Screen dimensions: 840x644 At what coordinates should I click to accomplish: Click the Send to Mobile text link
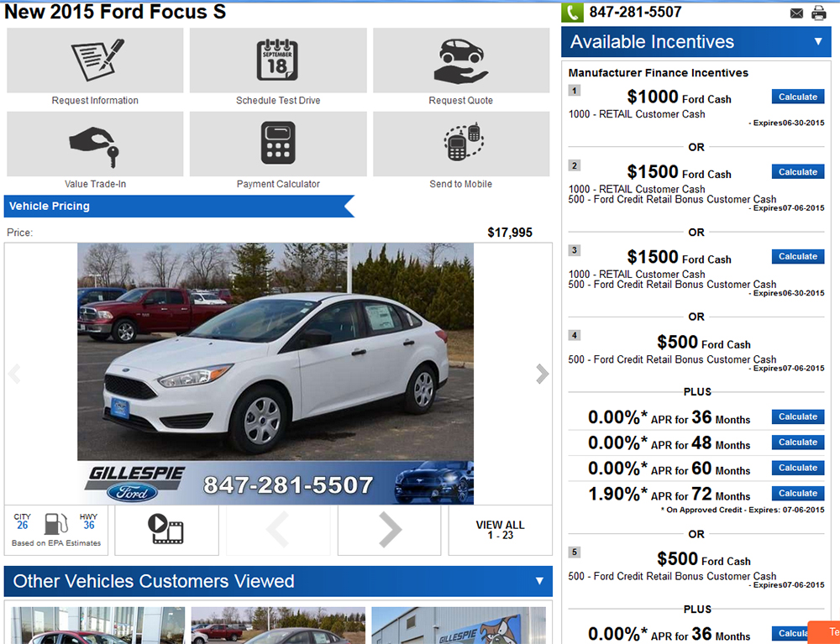tap(460, 184)
